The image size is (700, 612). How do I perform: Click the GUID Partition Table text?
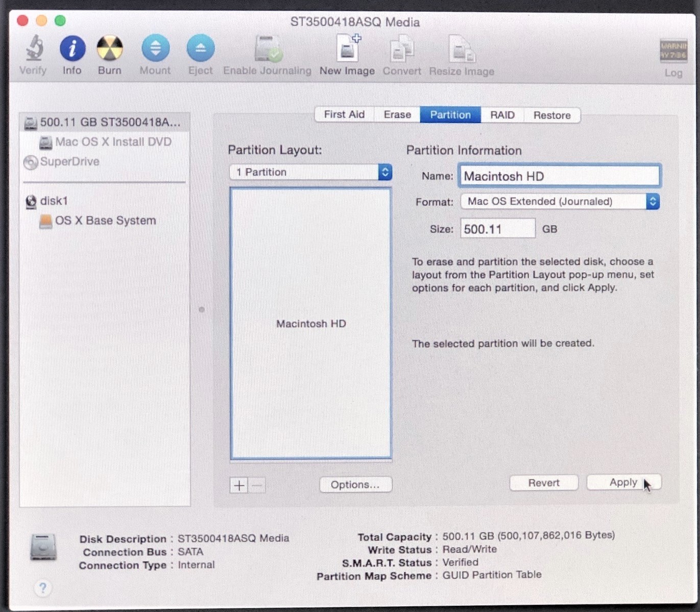coord(492,575)
